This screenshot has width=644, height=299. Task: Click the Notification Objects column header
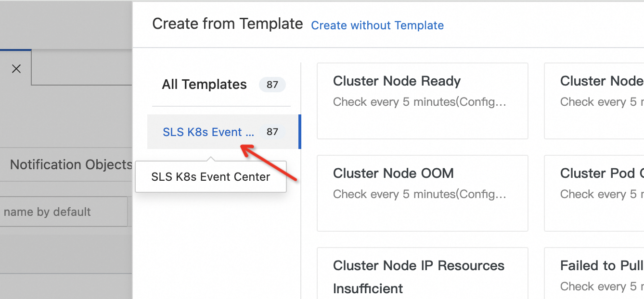point(71,165)
